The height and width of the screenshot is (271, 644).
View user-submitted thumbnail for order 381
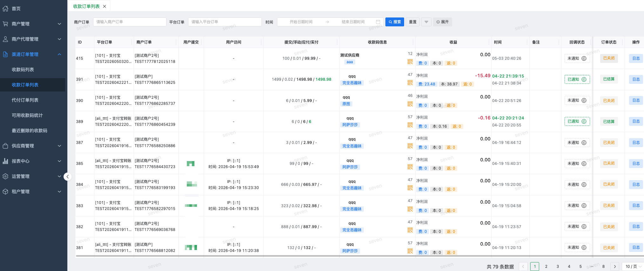pyautogui.click(x=191, y=247)
